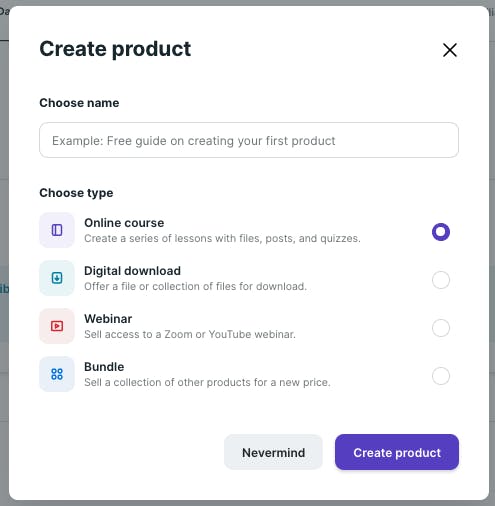Focus the Choose name text field

coord(249,140)
